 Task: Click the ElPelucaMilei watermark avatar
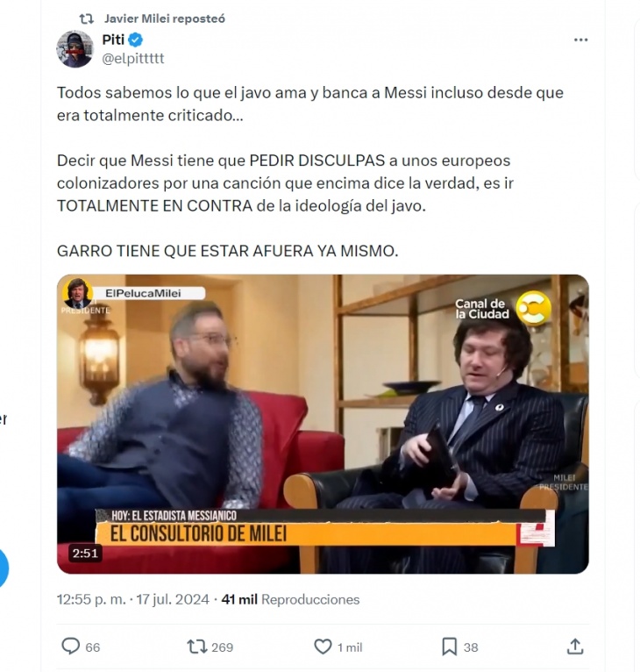[x=77, y=293]
